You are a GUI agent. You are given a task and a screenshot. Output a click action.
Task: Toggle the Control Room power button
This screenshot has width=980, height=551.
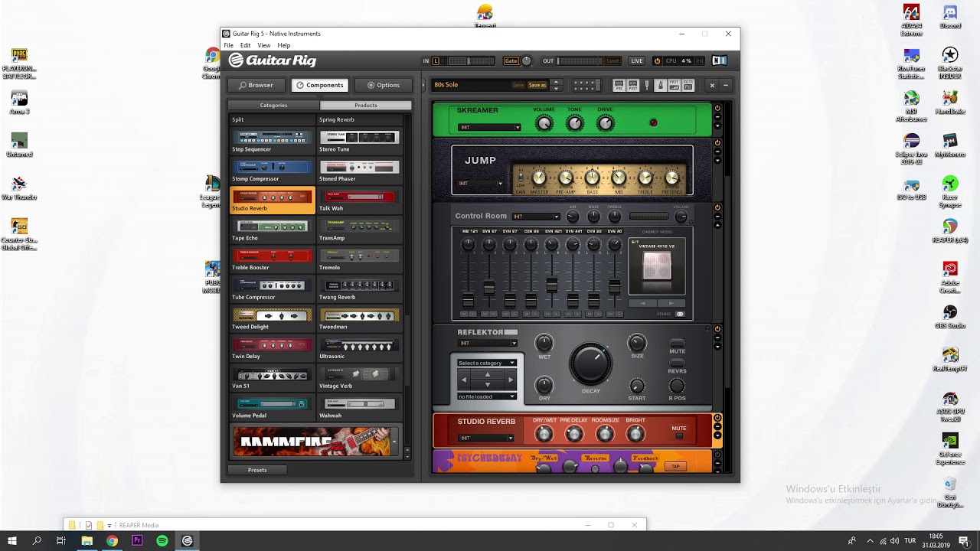coord(717,207)
